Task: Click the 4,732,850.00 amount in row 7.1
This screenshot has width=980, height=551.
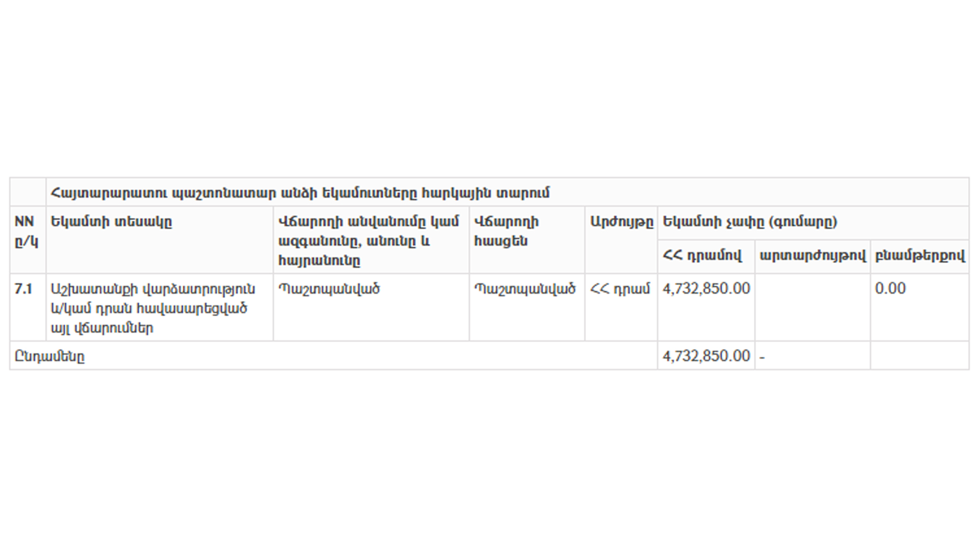Action: tap(706, 289)
